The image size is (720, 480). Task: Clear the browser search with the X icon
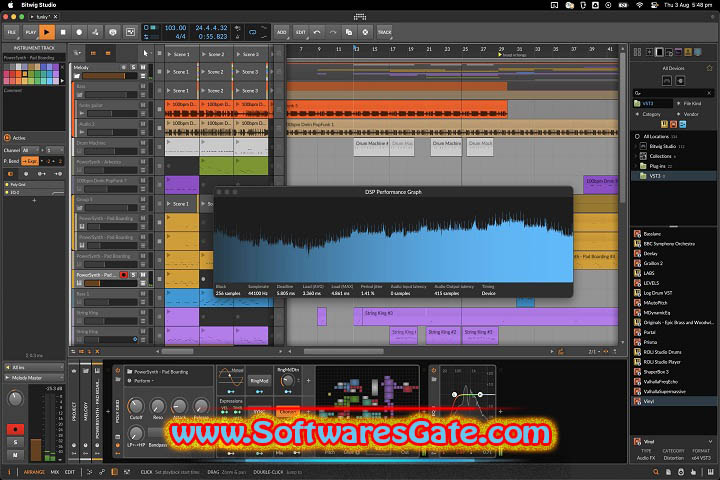(x=709, y=93)
